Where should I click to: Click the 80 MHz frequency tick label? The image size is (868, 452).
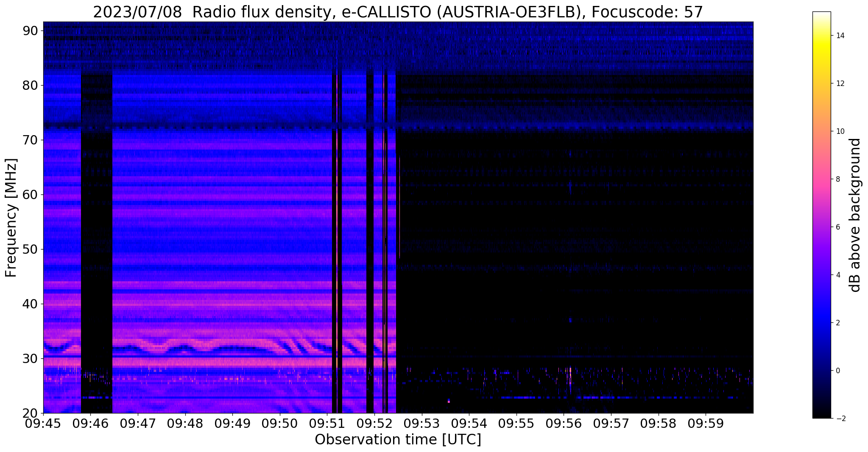(x=30, y=85)
